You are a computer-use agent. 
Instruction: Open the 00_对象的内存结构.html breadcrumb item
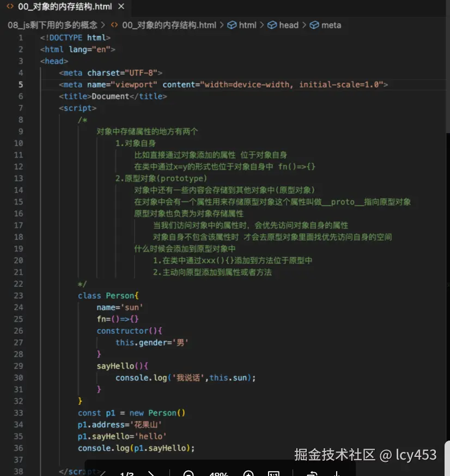point(169,25)
